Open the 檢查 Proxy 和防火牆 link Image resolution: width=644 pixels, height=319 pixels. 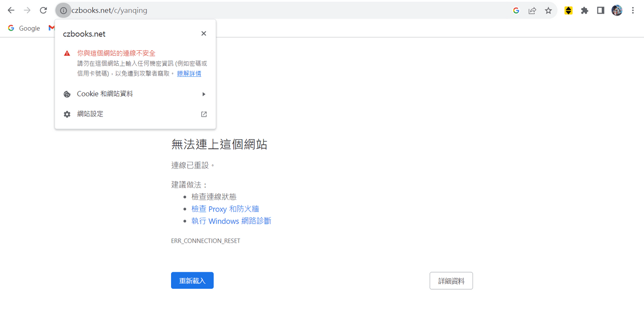pos(225,209)
